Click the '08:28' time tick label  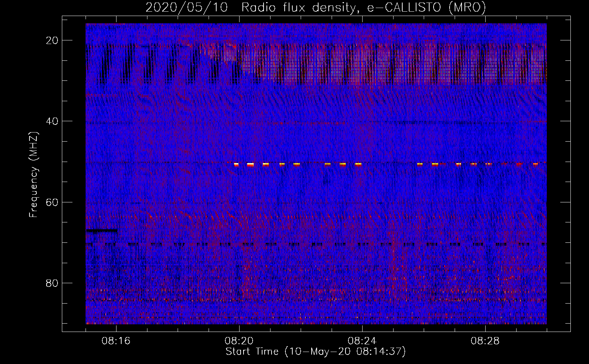pos(485,341)
